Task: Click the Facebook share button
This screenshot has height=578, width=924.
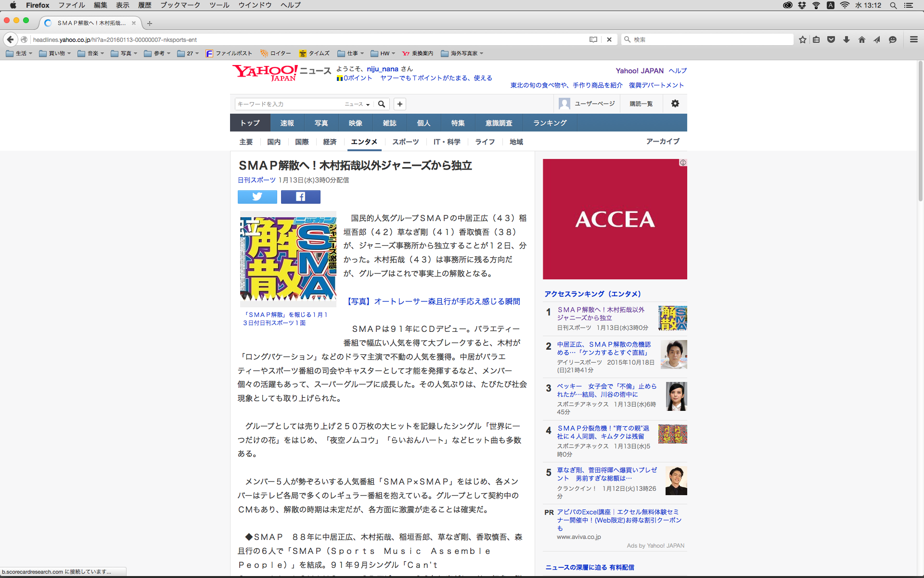Action: pos(300,197)
